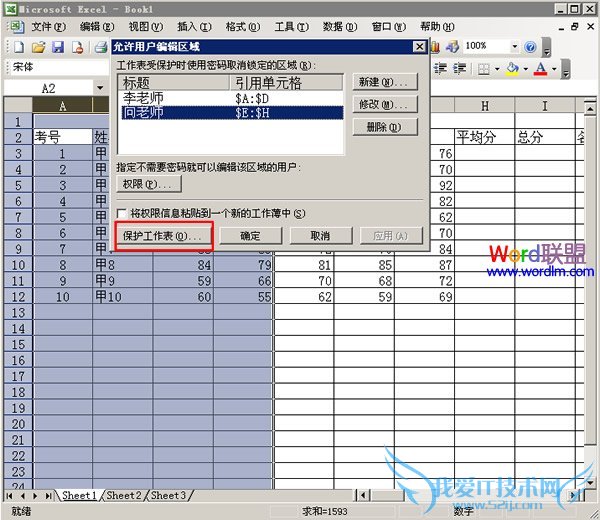Click the vertical scrollbar up arrow
This screenshot has height=520, width=600.
click(x=590, y=108)
